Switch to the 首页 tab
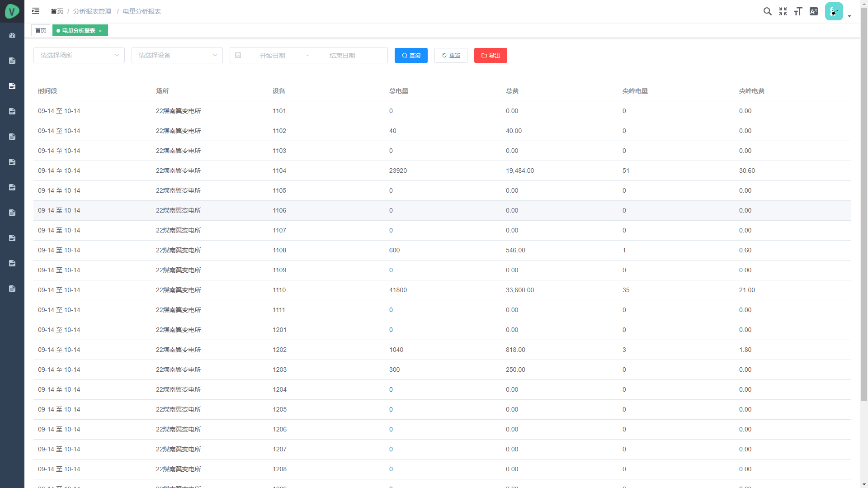 (41, 30)
